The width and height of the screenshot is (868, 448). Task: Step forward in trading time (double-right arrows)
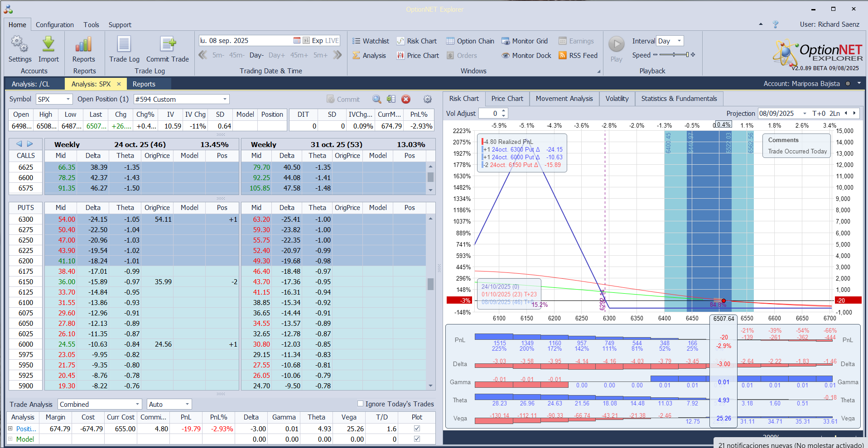337,55
